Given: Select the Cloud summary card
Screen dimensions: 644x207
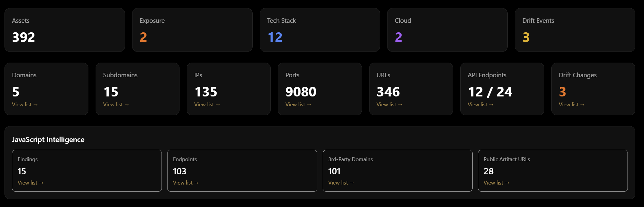Looking at the screenshot, I should coord(447,30).
